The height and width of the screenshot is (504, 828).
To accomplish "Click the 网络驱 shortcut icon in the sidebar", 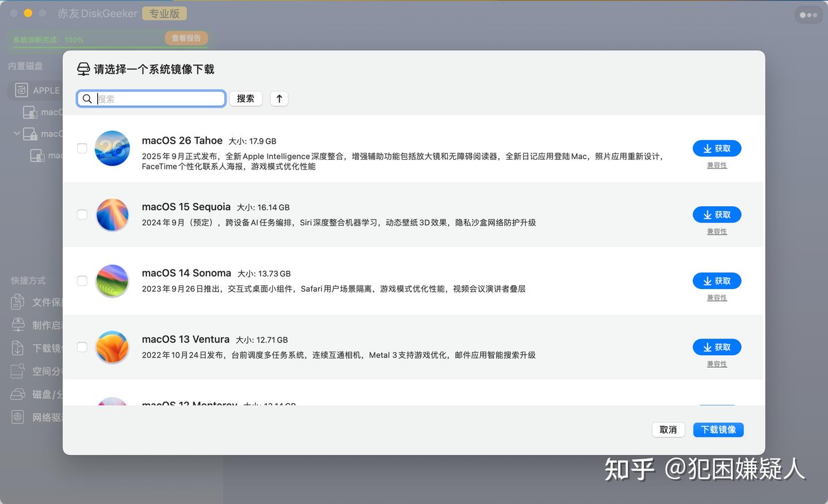I will point(18,417).
